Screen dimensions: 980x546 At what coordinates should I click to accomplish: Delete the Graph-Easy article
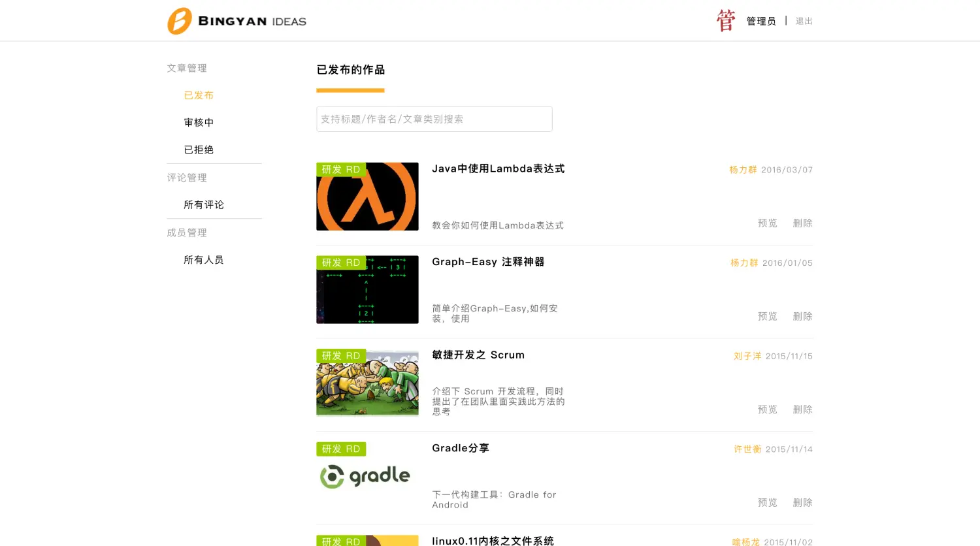tap(803, 317)
